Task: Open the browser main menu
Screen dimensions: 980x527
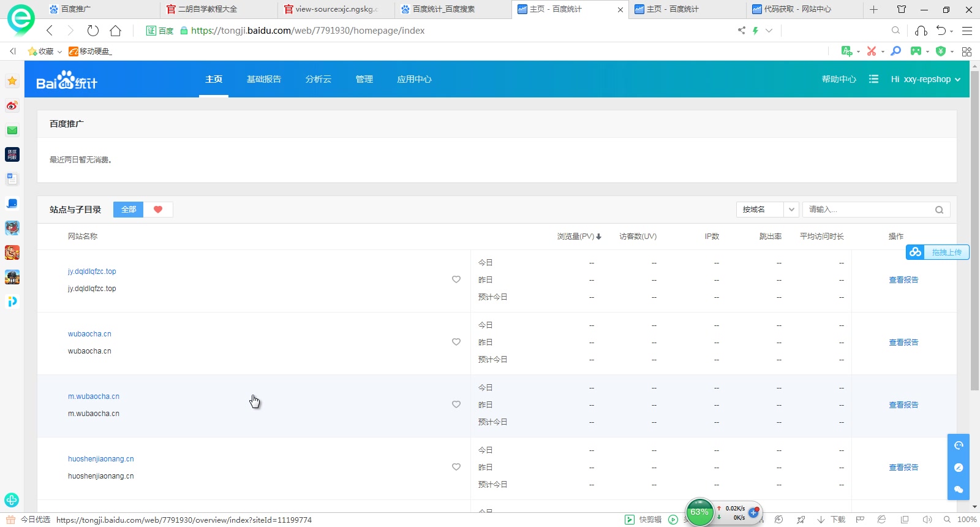Action: (x=967, y=31)
